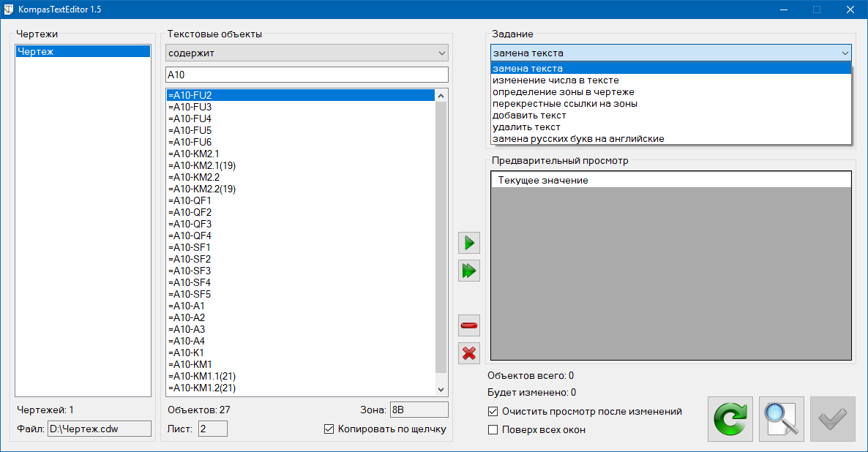Click the double green arrow add-all button
This screenshot has height=452, width=868.
pyautogui.click(x=468, y=271)
